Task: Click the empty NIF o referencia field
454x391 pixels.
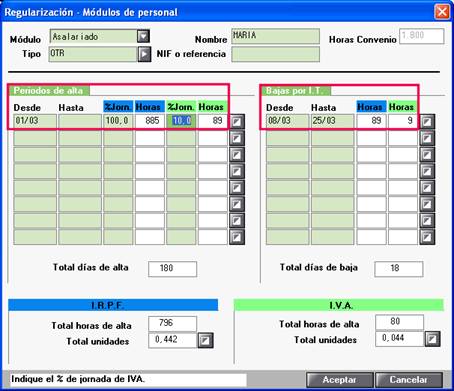Action: coord(275,54)
